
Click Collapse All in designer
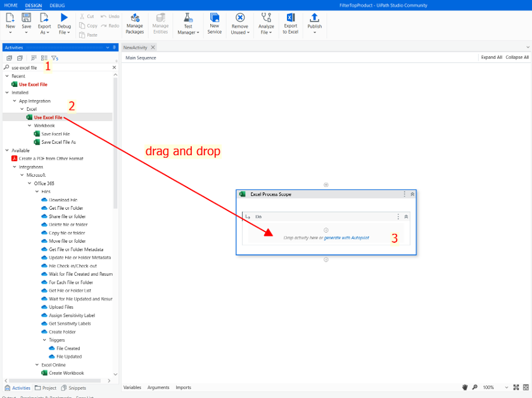point(517,58)
